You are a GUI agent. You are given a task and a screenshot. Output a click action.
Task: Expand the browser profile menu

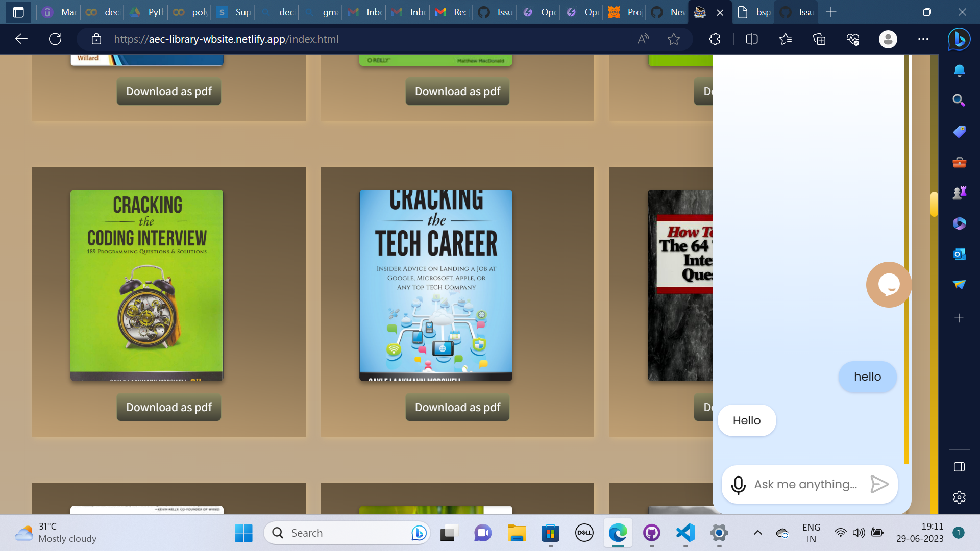click(x=888, y=39)
